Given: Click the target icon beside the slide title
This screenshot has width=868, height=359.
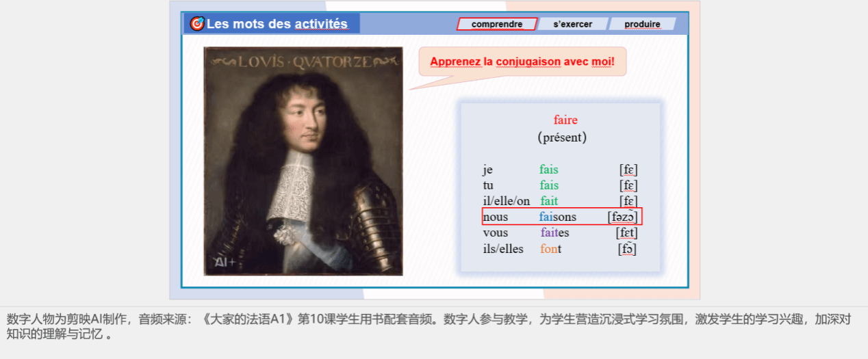Looking at the screenshot, I should (197, 24).
